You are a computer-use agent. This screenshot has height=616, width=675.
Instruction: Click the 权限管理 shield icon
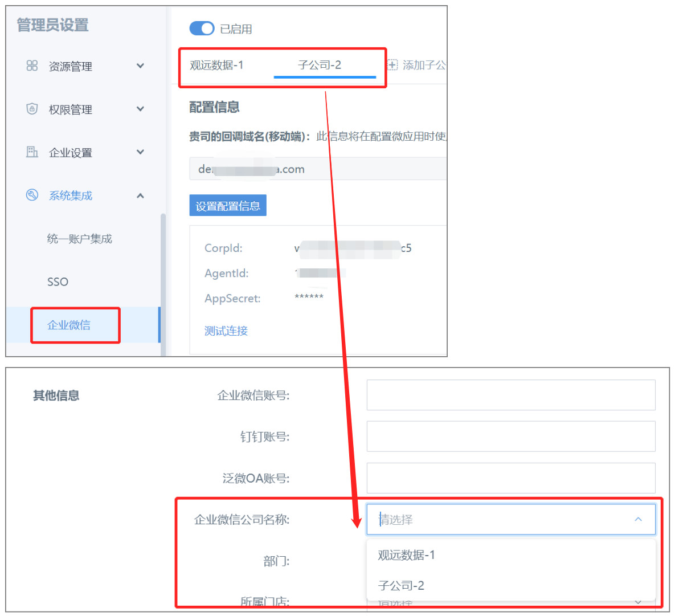32,109
